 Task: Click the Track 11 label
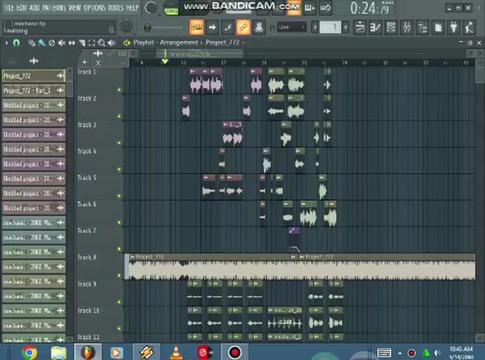tap(88, 337)
